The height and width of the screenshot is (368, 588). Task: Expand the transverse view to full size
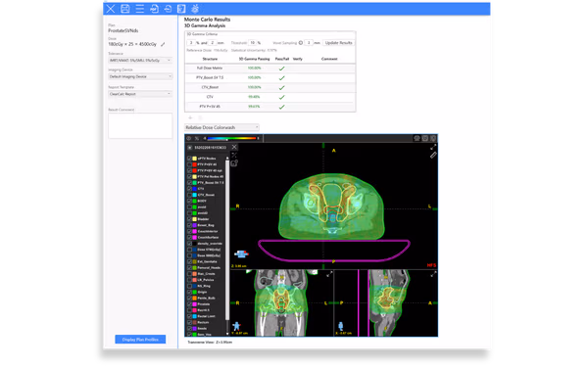433,147
